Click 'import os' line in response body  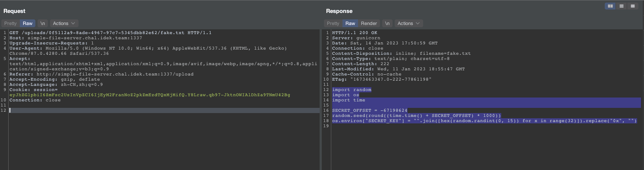[x=346, y=95]
